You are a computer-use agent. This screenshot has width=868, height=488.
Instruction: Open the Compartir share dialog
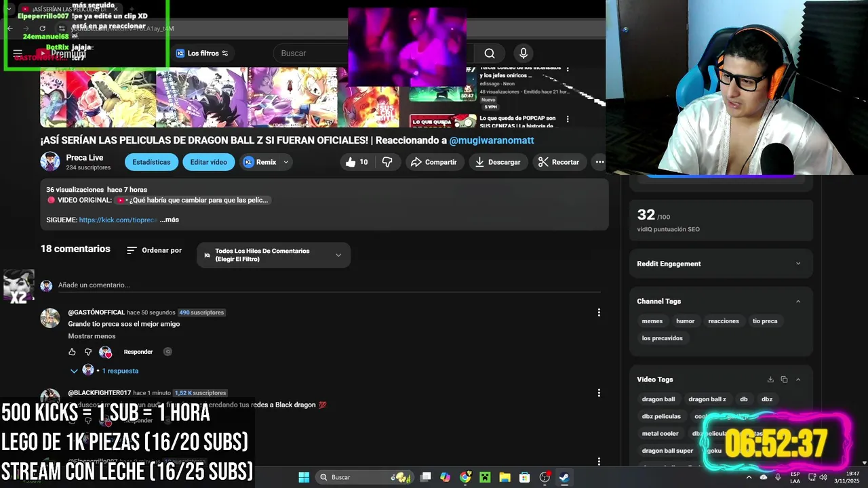tap(435, 162)
